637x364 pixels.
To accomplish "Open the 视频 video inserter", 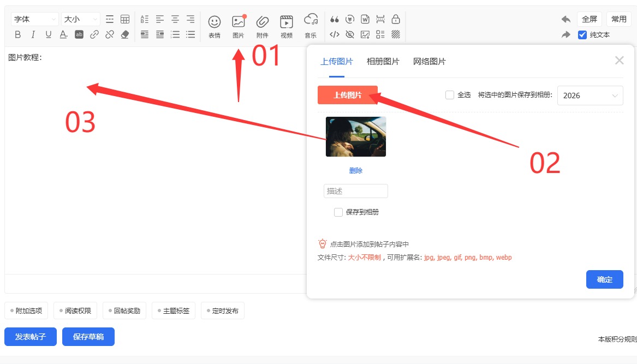I will point(287,26).
